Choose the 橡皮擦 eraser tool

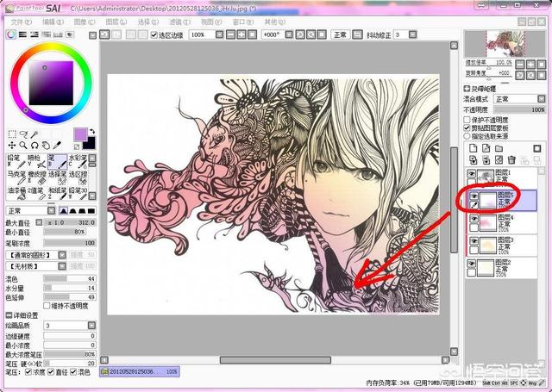pos(37,177)
